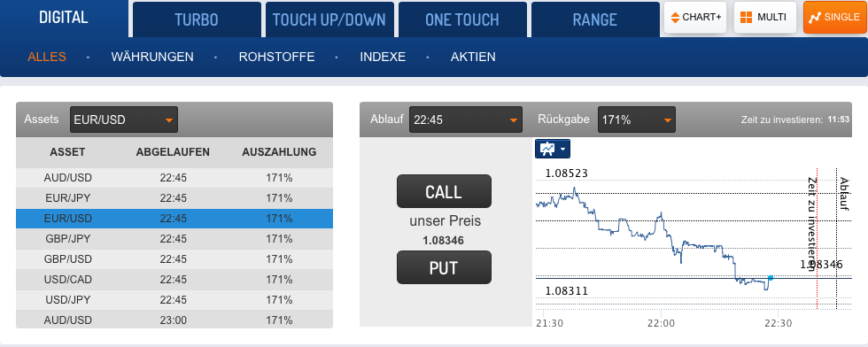Viewport: 868px width, 347px height.
Task: Click the CALL button
Action: click(444, 191)
